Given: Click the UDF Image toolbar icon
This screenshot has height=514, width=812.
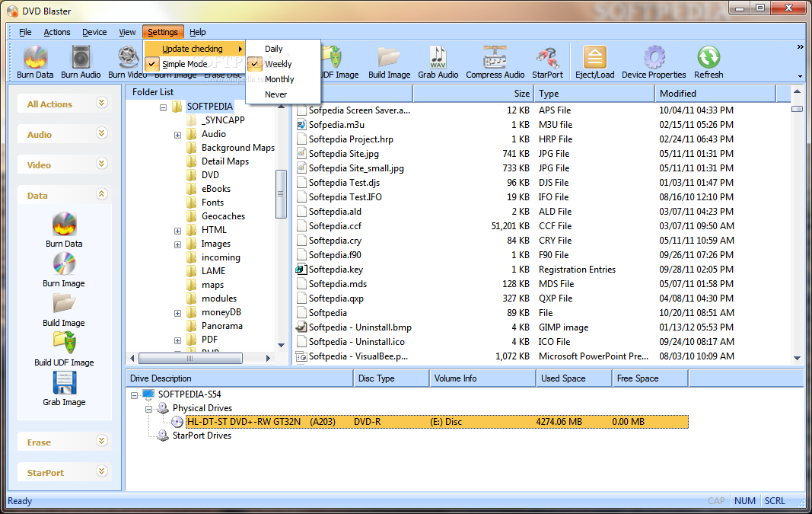Looking at the screenshot, I should click(x=333, y=57).
